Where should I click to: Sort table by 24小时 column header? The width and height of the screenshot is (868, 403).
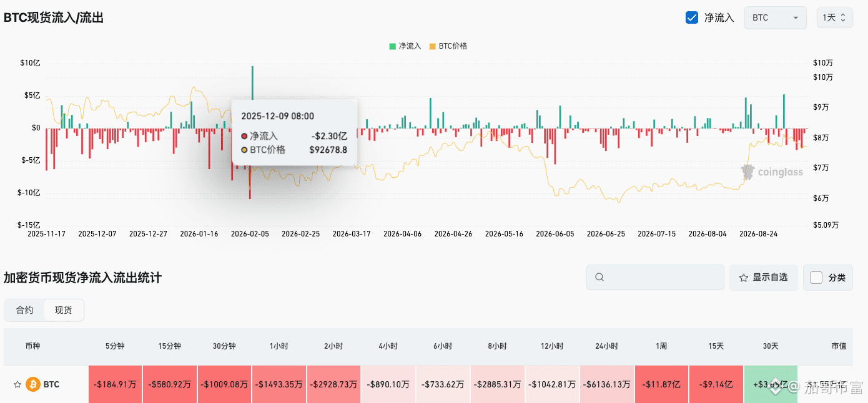coord(606,346)
